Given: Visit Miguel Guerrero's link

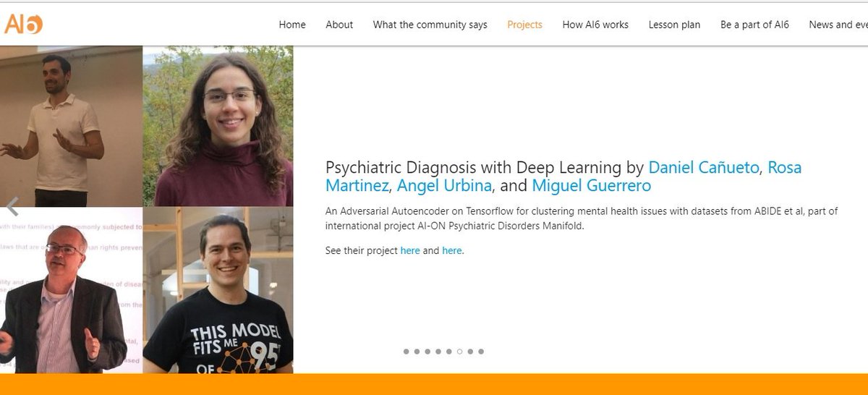Looking at the screenshot, I should pyautogui.click(x=591, y=186).
